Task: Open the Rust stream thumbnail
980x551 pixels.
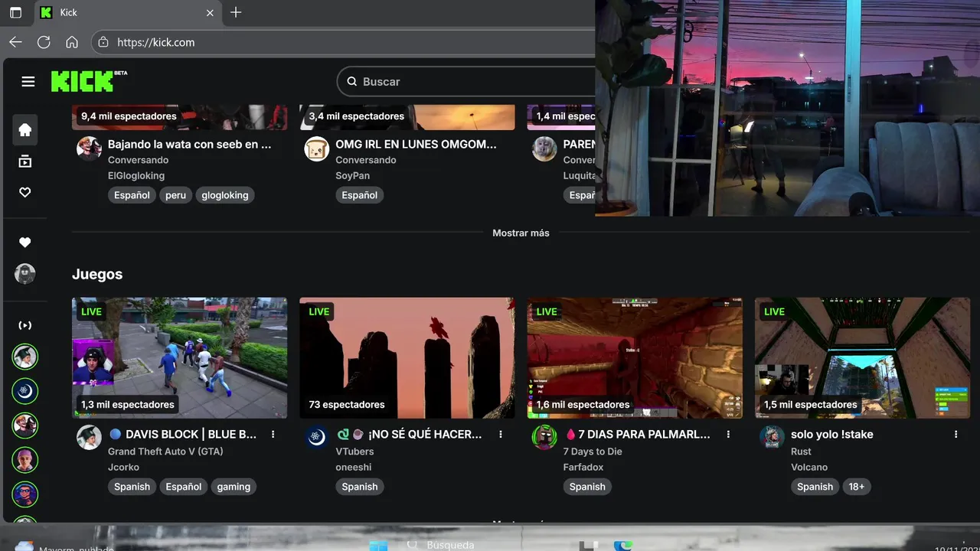Action: click(x=862, y=358)
